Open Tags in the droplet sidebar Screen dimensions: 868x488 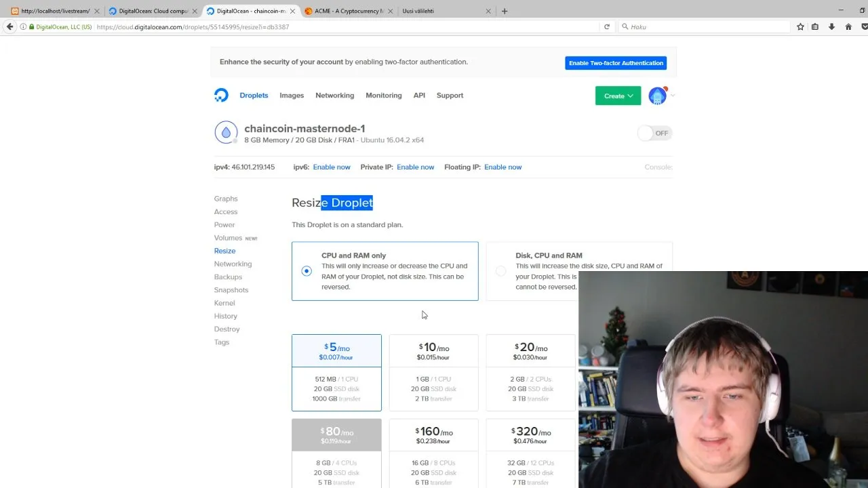(x=222, y=342)
